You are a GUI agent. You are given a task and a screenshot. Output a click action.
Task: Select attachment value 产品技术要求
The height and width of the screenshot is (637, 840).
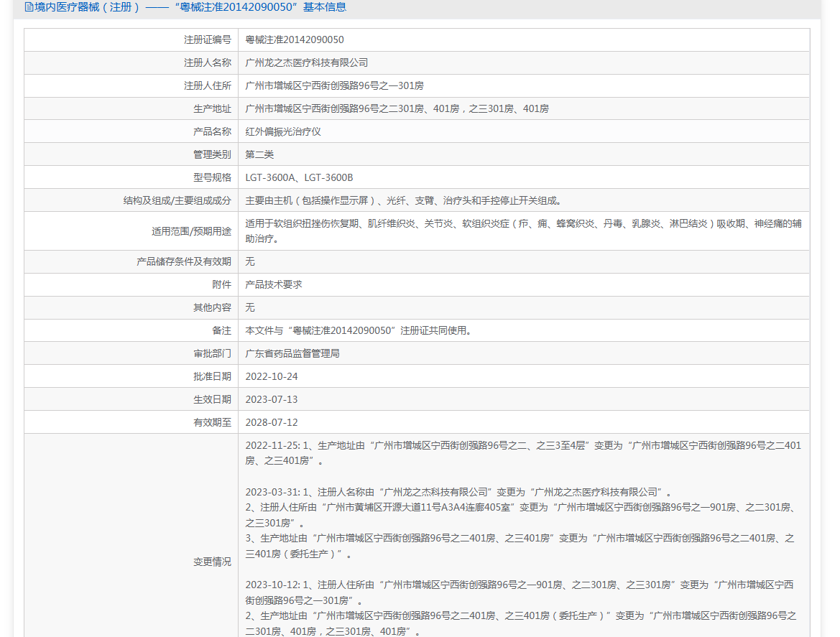(274, 285)
